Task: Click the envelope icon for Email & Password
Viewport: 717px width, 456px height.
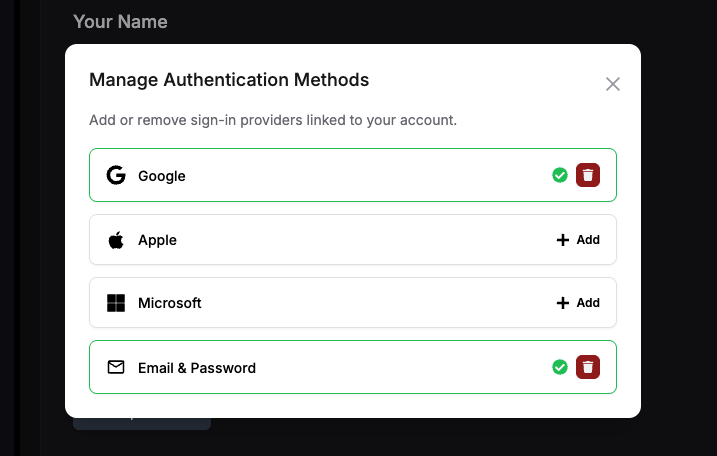Action: click(x=116, y=367)
